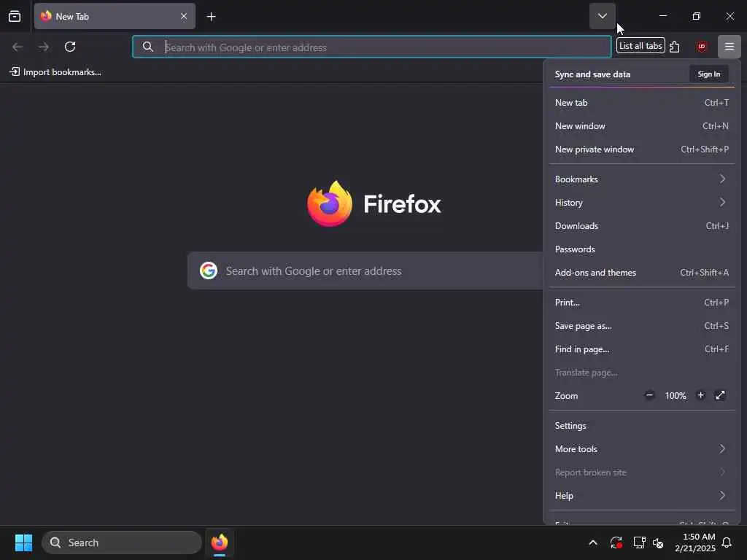The width and height of the screenshot is (747, 560).
Task: Open the Windows Start menu
Action: pos(23,542)
